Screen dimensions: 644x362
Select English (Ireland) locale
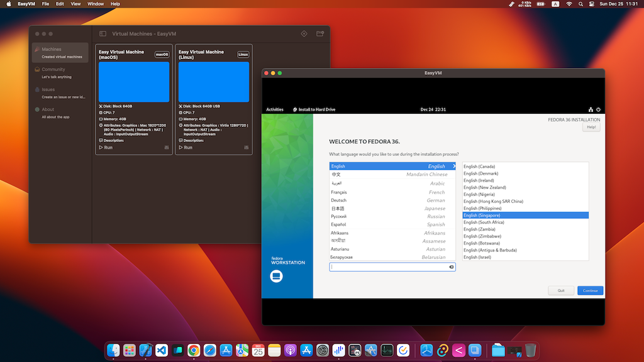click(x=525, y=180)
